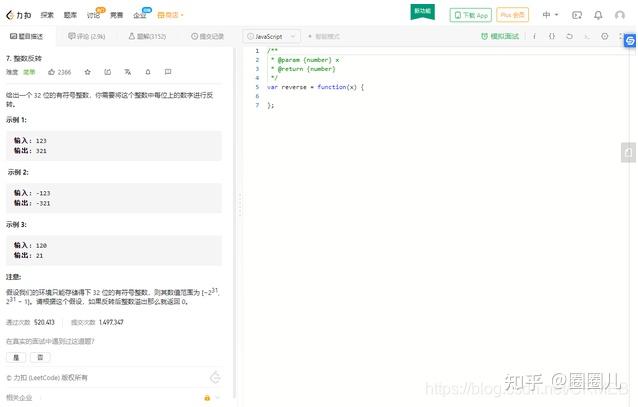638x407 pixels.
Task: Open the user avatar profile menu
Action: coord(620,15)
